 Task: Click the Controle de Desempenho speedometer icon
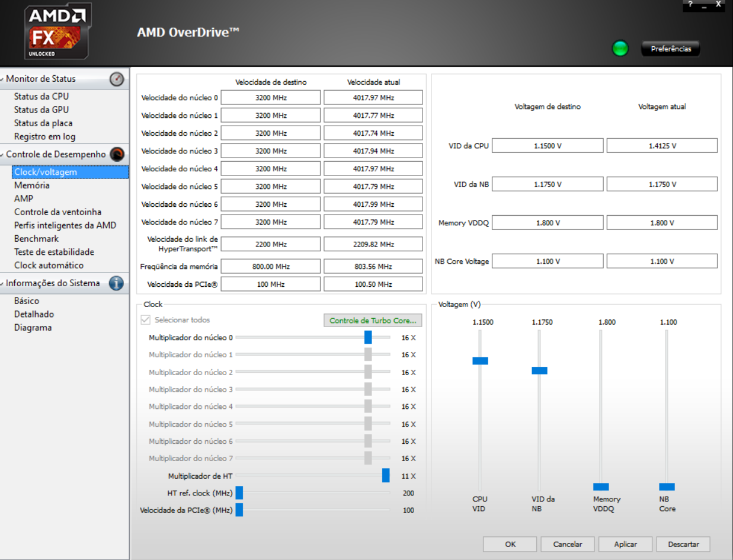tap(117, 155)
